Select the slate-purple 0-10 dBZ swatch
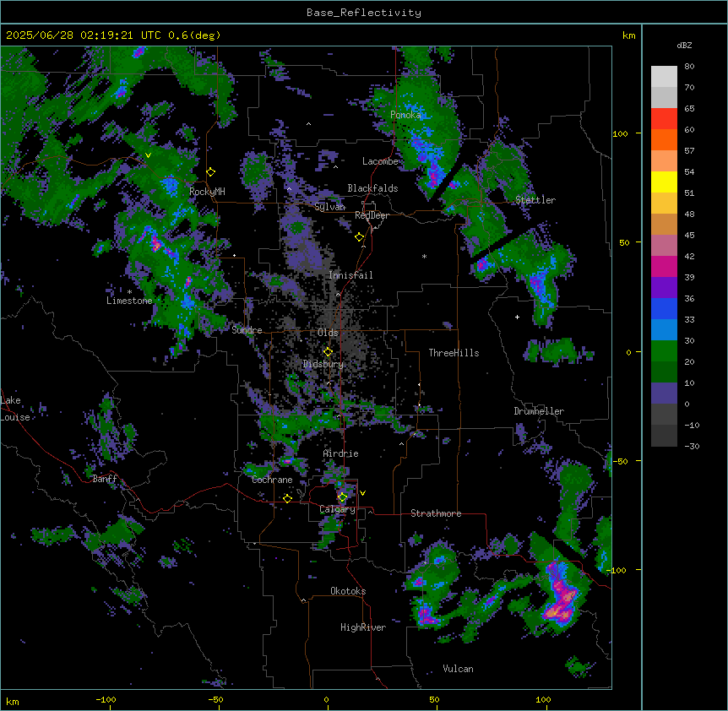728x711 pixels. click(x=664, y=393)
